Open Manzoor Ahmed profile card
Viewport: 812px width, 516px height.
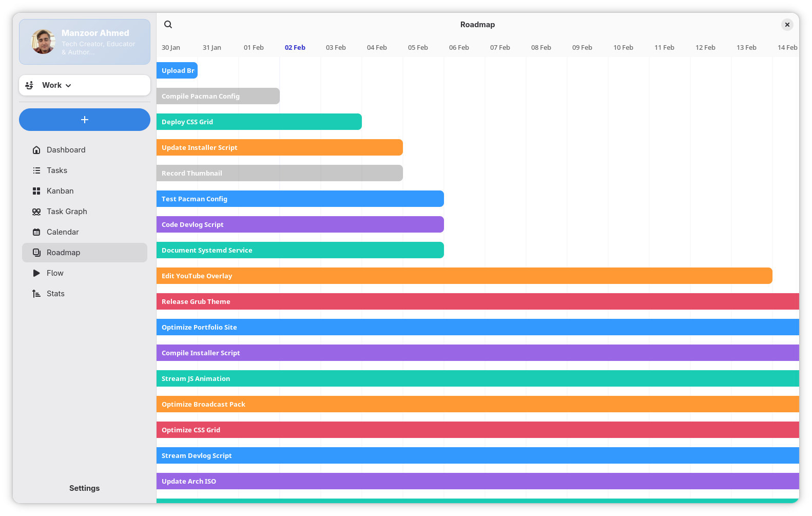click(x=85, y=42)
